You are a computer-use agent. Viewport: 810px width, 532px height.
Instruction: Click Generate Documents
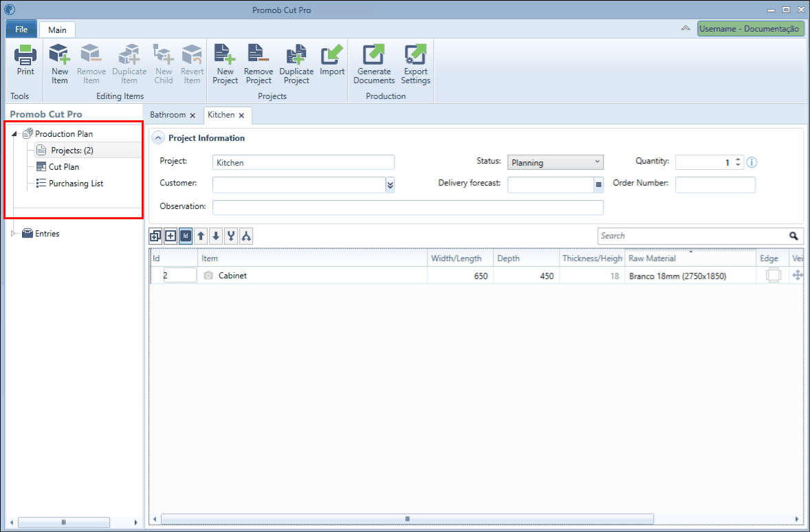(x=374, y=64)
